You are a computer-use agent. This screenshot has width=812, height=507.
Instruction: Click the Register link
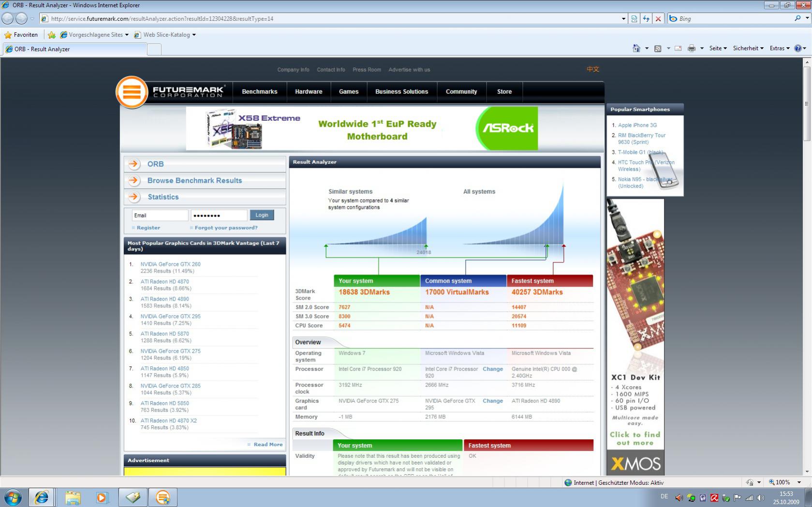(148, 228)
